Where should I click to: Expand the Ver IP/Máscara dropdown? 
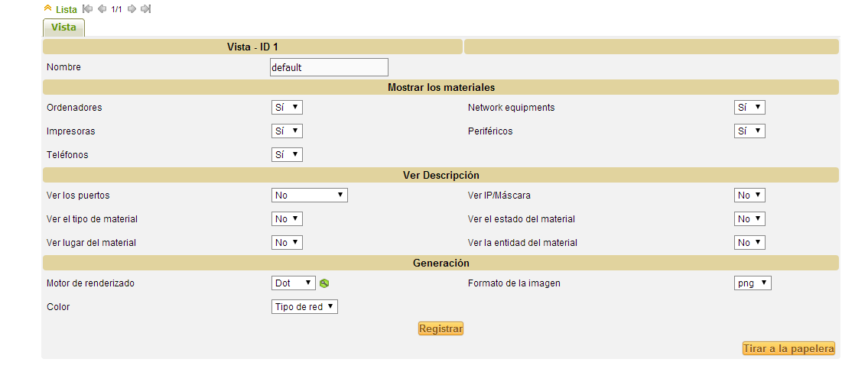(x=749, y=196)
